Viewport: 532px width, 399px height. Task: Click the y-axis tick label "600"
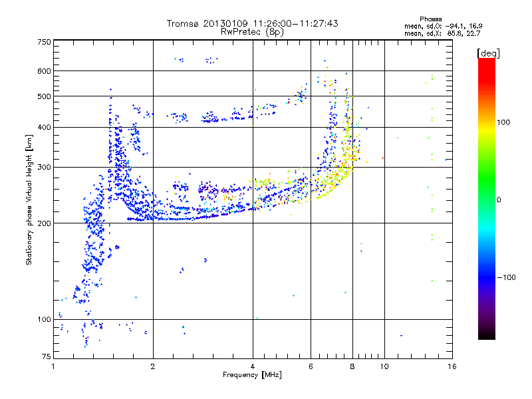click(44, 71)
